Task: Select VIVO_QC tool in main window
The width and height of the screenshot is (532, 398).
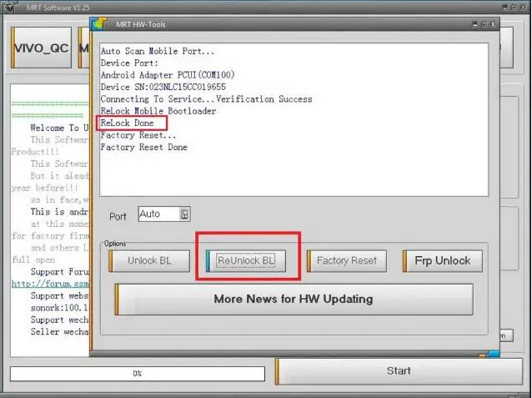Action: click(x=42, y=48)
